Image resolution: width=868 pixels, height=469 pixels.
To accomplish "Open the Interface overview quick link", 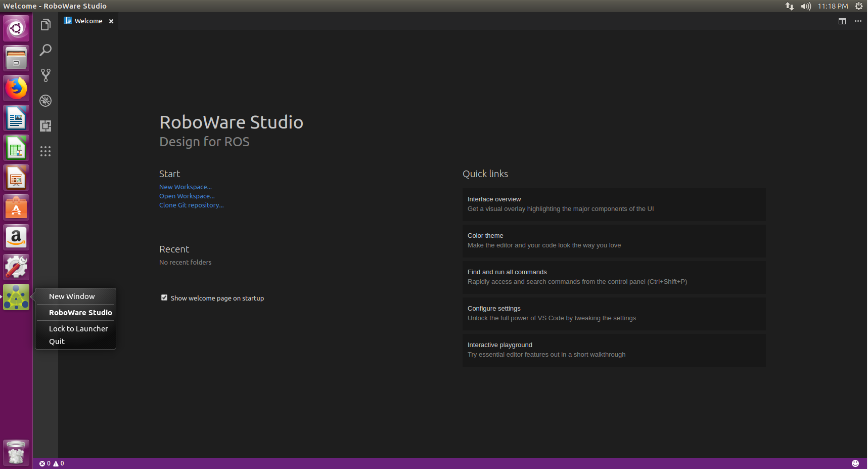I will [x=614, y=204].
